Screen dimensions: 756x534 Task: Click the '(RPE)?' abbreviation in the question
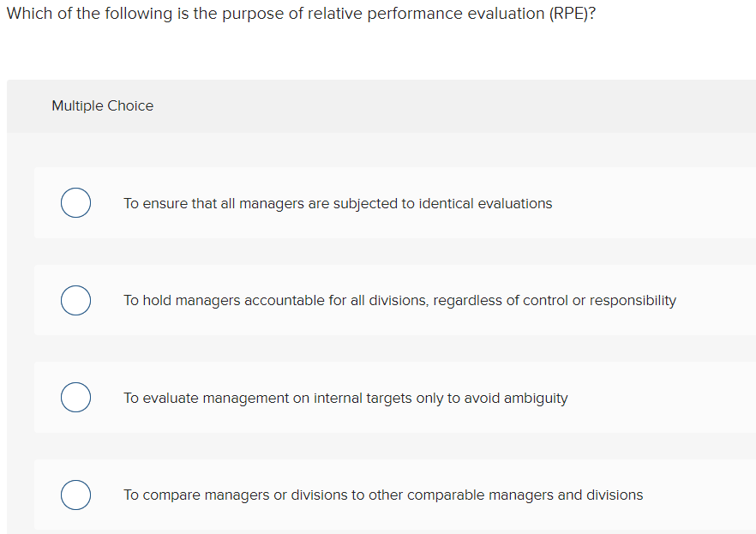tap(573, 14)
